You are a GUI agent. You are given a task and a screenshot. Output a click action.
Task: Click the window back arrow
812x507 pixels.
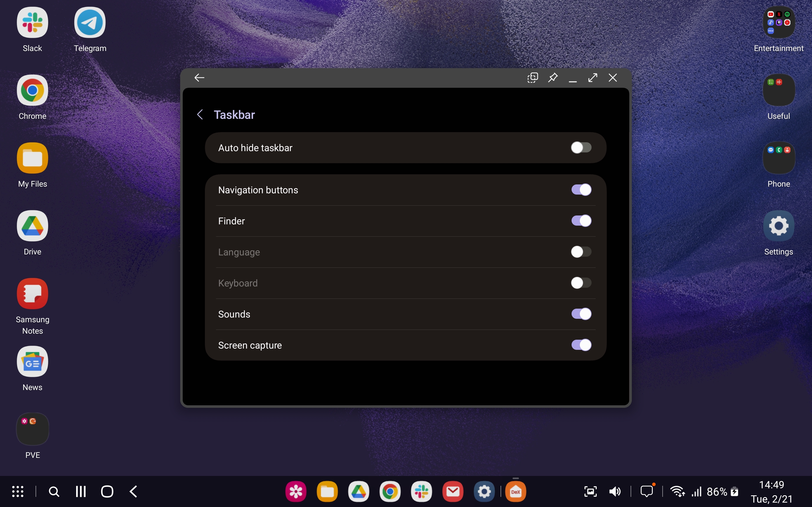point(199,78)
